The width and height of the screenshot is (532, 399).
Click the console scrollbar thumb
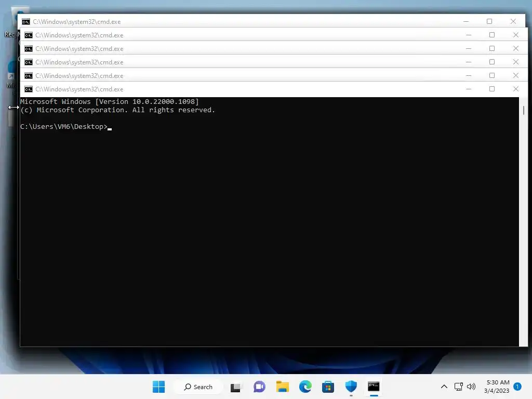tap(524, 110)
